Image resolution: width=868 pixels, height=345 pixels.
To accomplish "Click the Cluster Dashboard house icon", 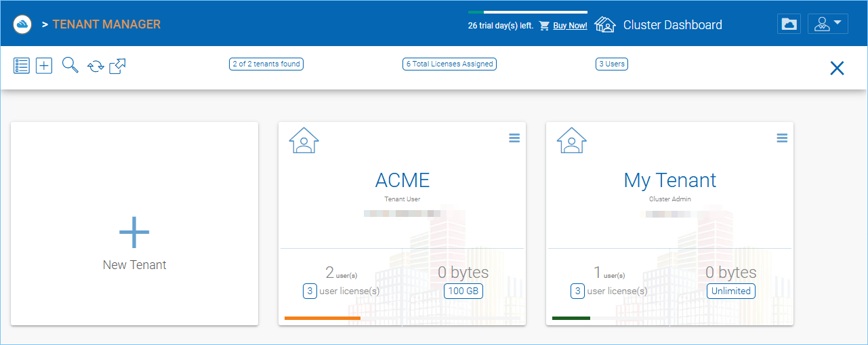I will point(604,24).
